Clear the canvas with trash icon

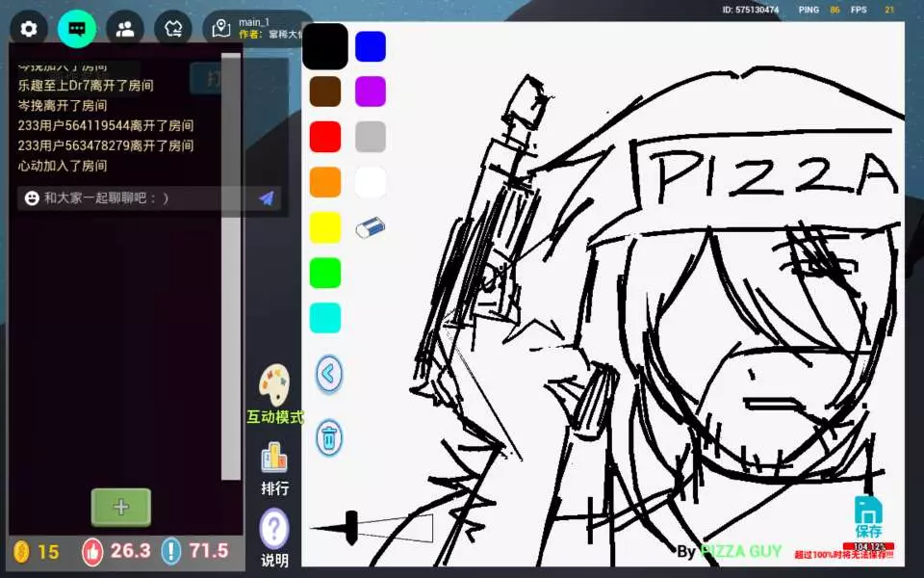pyautogui.click(x=329, y=438)
